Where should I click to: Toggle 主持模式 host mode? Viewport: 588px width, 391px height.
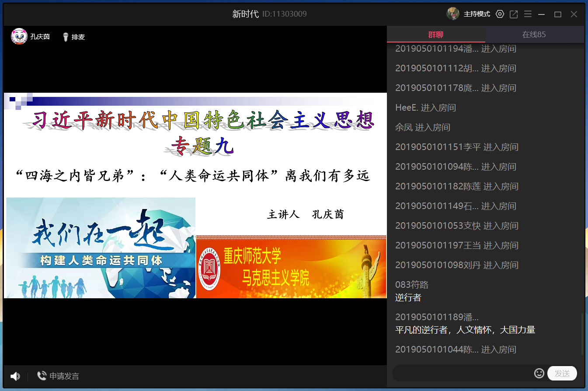tap(477, 14)
